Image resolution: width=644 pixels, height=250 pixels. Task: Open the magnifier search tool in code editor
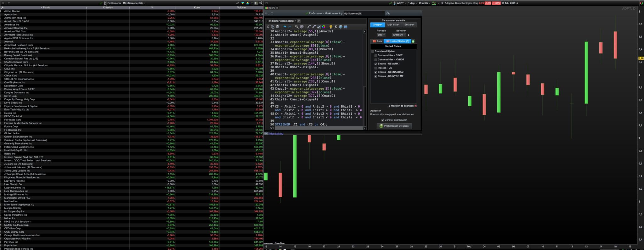[297, 27]
